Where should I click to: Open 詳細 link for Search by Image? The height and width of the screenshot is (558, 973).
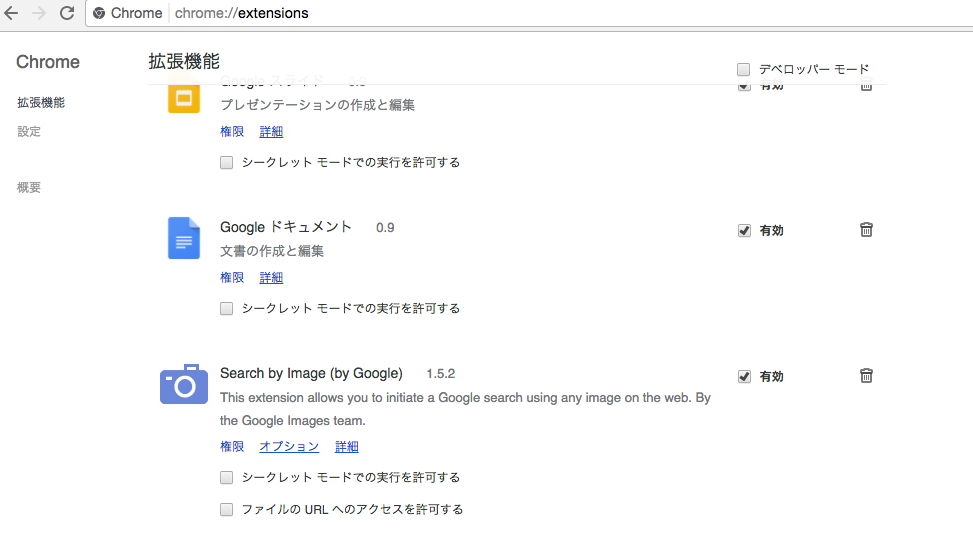347,446
